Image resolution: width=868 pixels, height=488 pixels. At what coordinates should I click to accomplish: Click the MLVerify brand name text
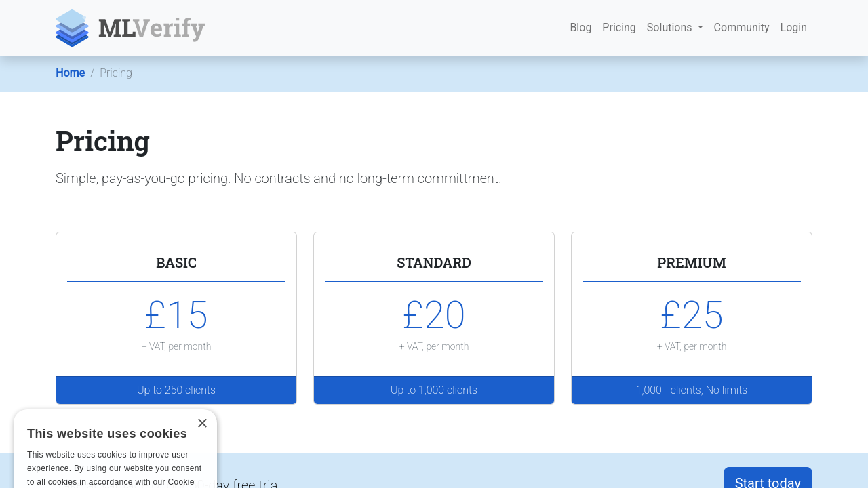click(151, 28)
